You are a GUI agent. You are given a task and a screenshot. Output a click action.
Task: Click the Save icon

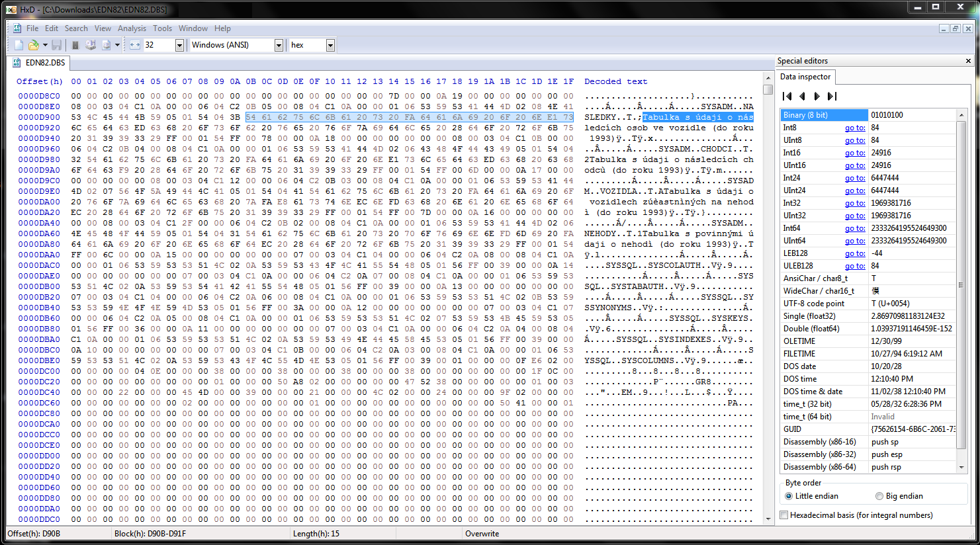tap(57, 45)
